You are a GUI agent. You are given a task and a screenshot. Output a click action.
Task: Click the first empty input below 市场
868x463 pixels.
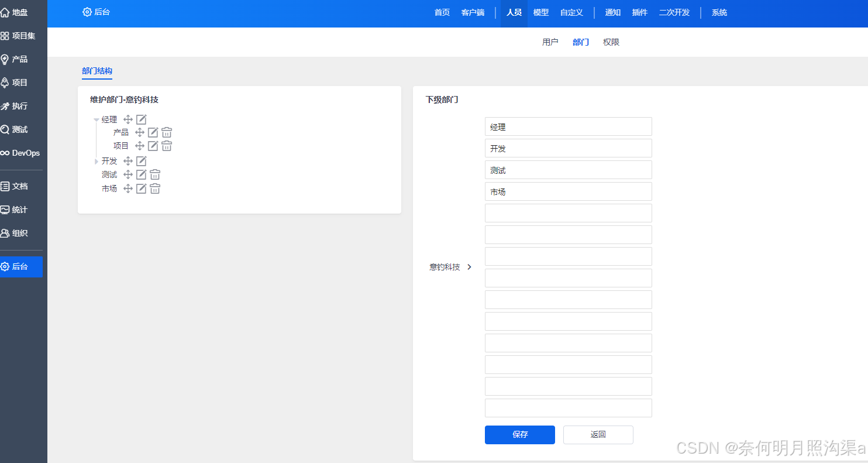(x=569, y=213)
